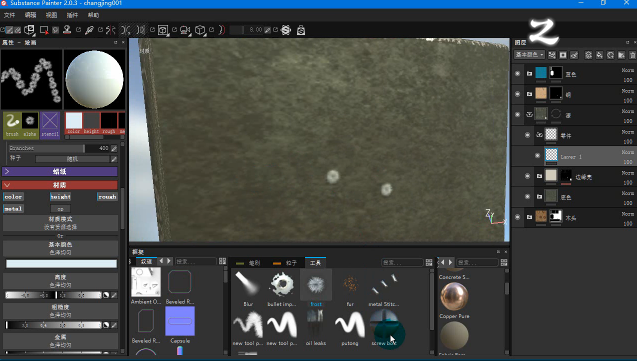Toggle the symmetry tool in toolbar
Image resolution: width=637 pixels, height=361 pixels.
click(110, 30)
